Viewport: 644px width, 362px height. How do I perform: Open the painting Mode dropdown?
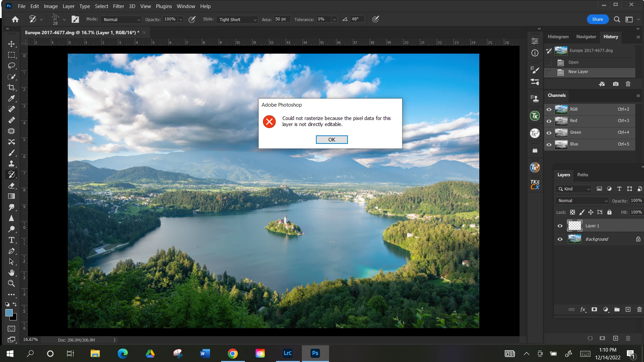tap(121, 19)
